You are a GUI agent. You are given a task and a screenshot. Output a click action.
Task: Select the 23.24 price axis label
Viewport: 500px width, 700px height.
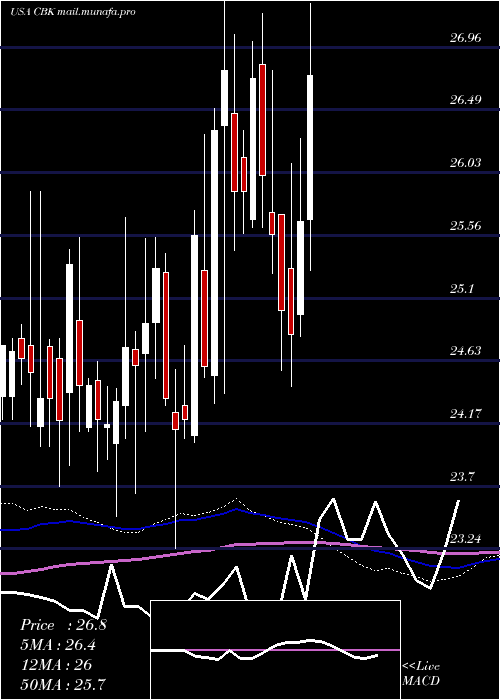(x=466, y=539)
